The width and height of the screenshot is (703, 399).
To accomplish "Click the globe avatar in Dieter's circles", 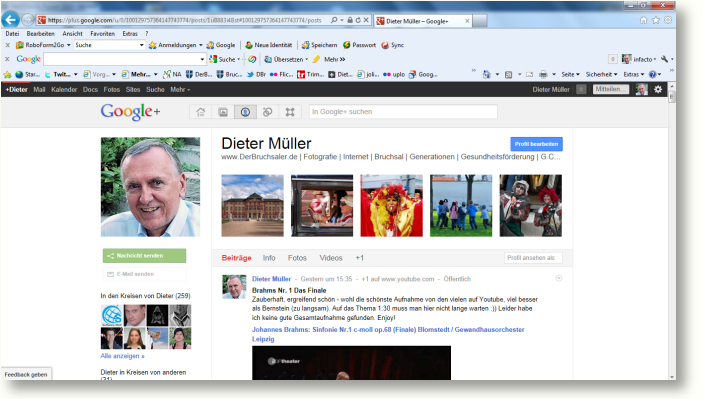I will tap(112, 315).
